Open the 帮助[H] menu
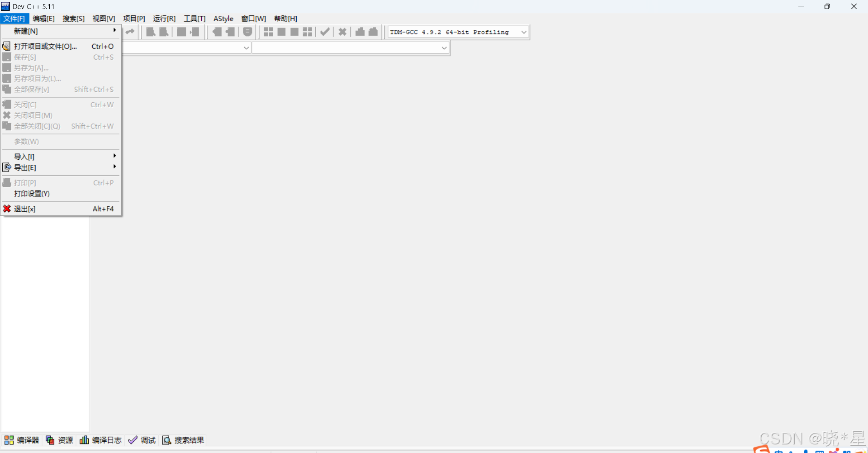This screenshot has width=868, height=453. click(285, 19)
